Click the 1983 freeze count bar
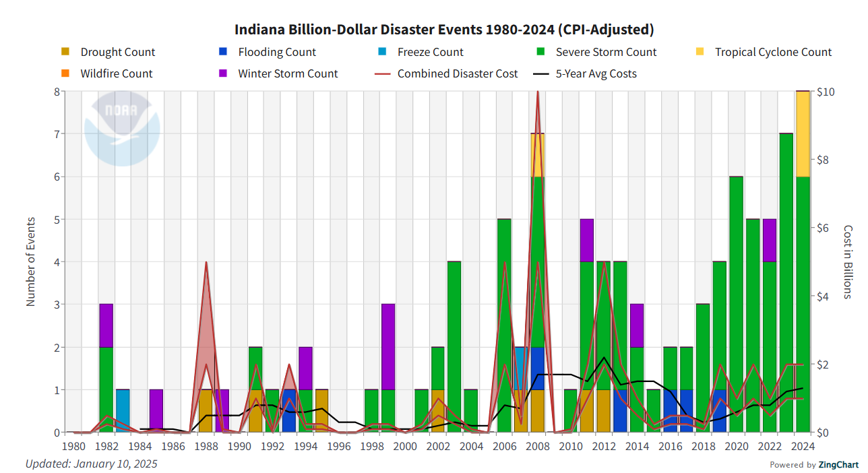Viewport: 868px width, 473px height. [x=123, y=411]
